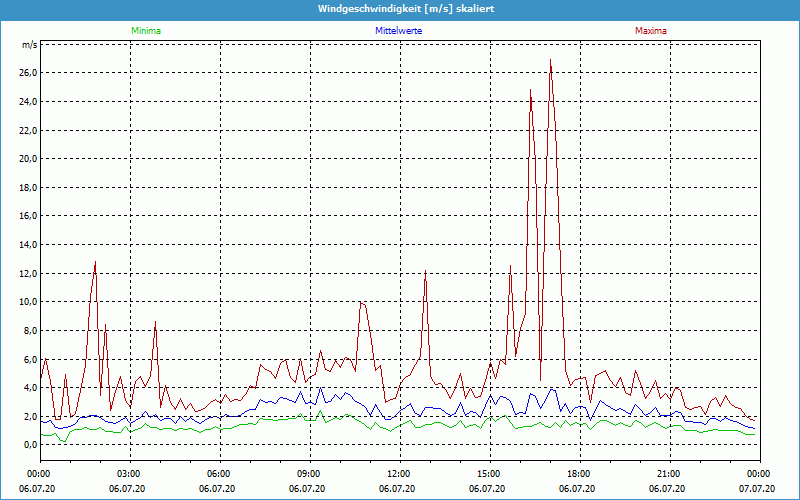Click the red Maxima legend label
Screen dimensions: 800x500
pyautogui.click(x=650, y=31)
